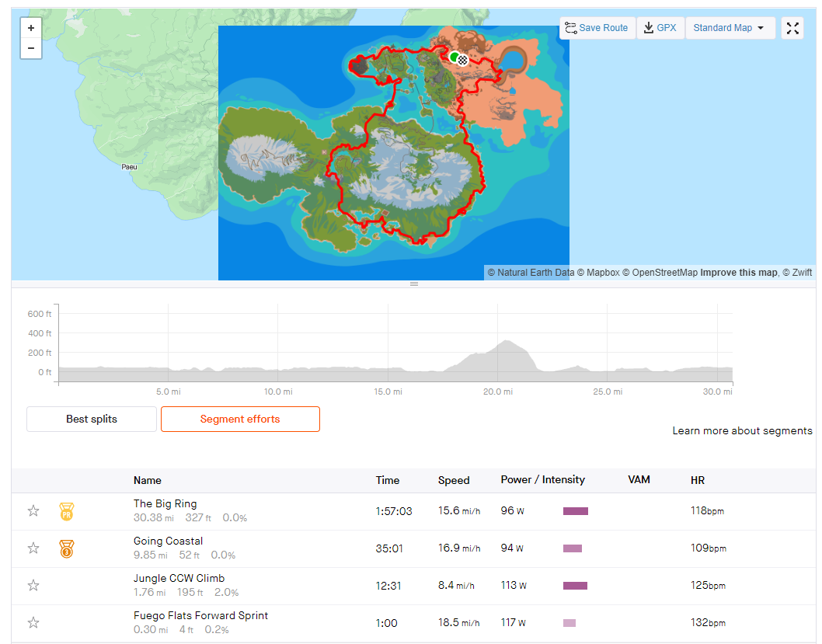Click the Jungle CCW Climb intensity bar
This screenshot has height=644, width=822.
point(575,585)
